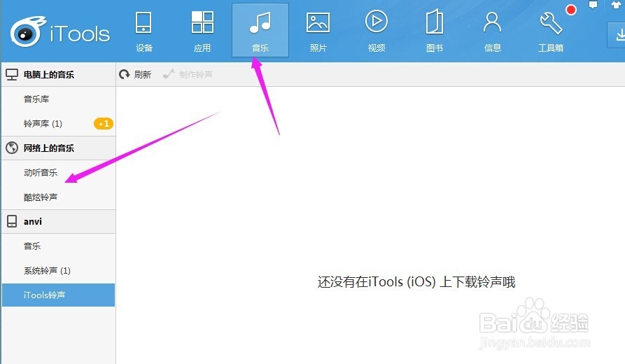Click the computer monitor icon
625x364 pixels.
point(12,75)
